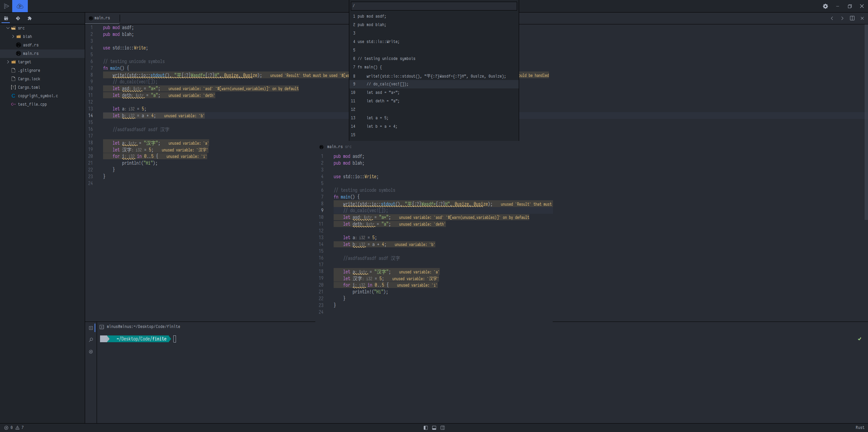This screenshot has height=432, width=868.
Task: Click the palette search input field
Action: pos(434,6)
